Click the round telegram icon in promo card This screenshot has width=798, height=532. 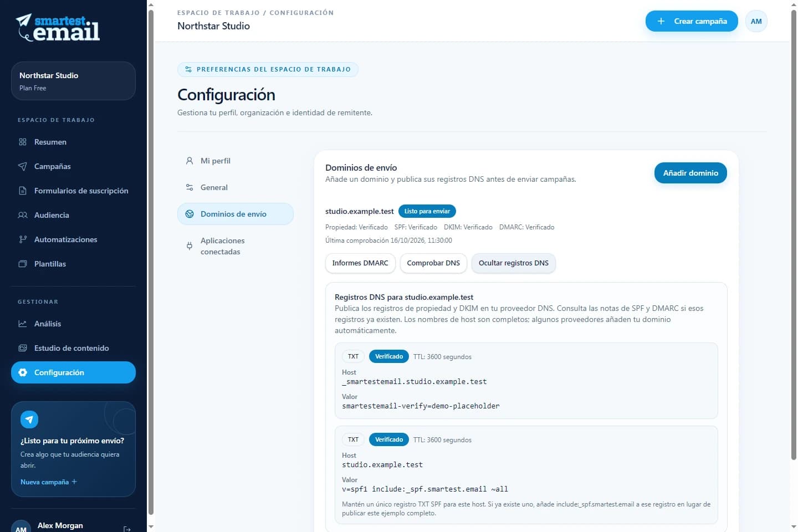29,420
